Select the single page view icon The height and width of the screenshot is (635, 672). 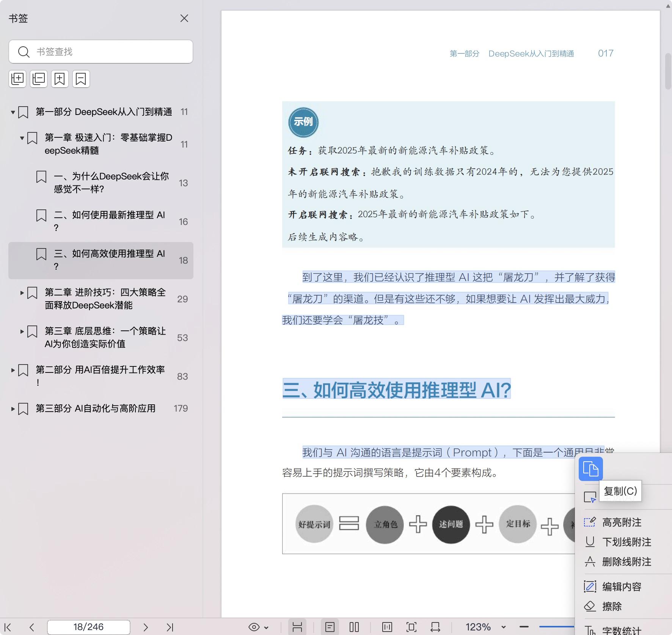pos(330,627)
